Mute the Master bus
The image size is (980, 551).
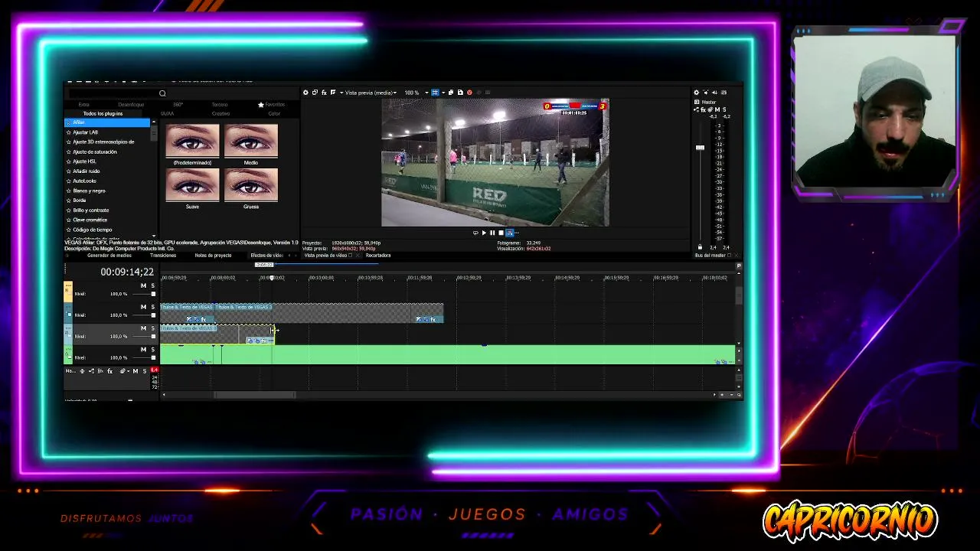pos(717,110)
